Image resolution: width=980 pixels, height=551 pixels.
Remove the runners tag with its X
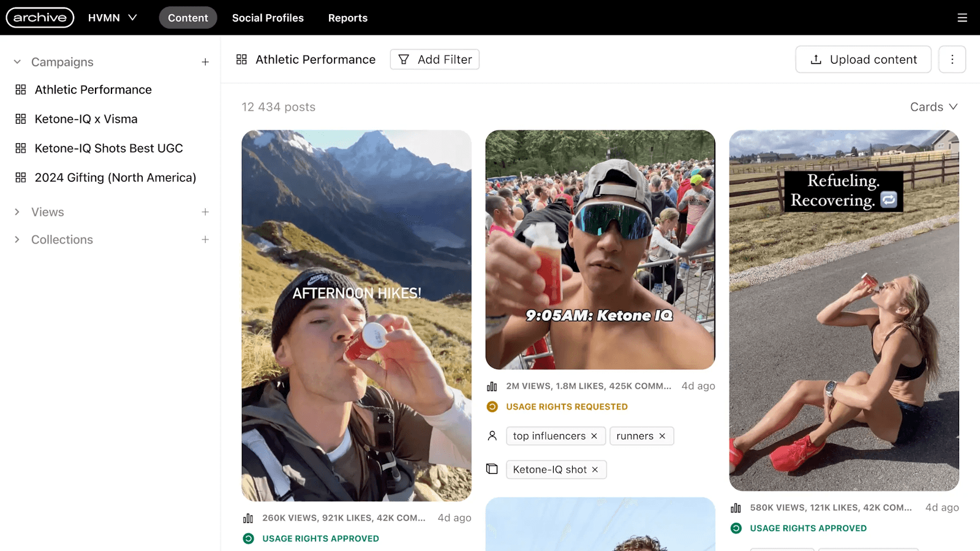pos(662,436)
